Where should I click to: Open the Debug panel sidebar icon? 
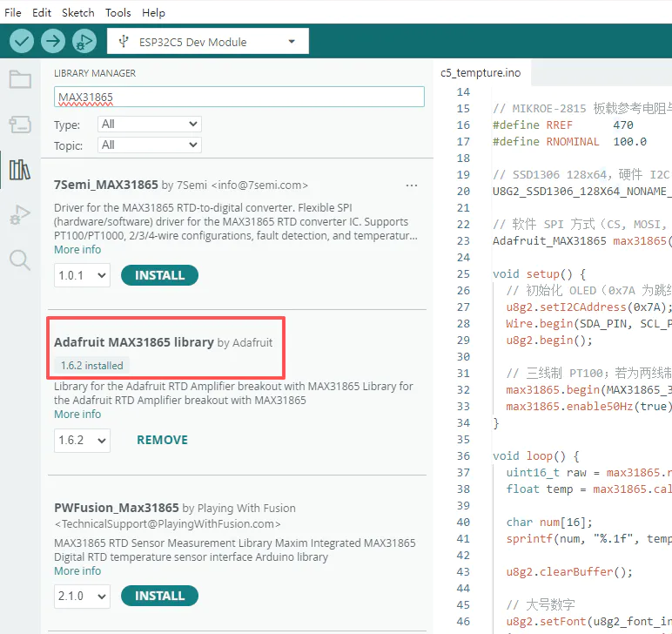(20, 215)
